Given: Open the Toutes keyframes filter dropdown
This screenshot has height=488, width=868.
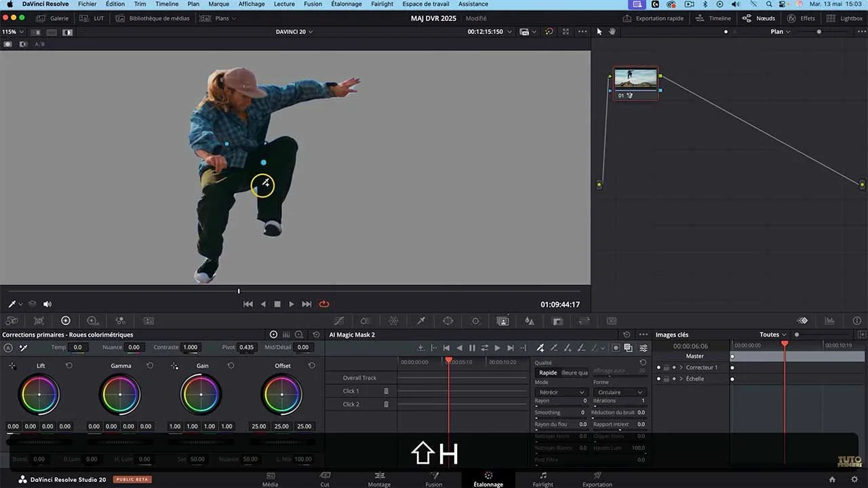Looking at the screenshot, I should click(773, 335).
